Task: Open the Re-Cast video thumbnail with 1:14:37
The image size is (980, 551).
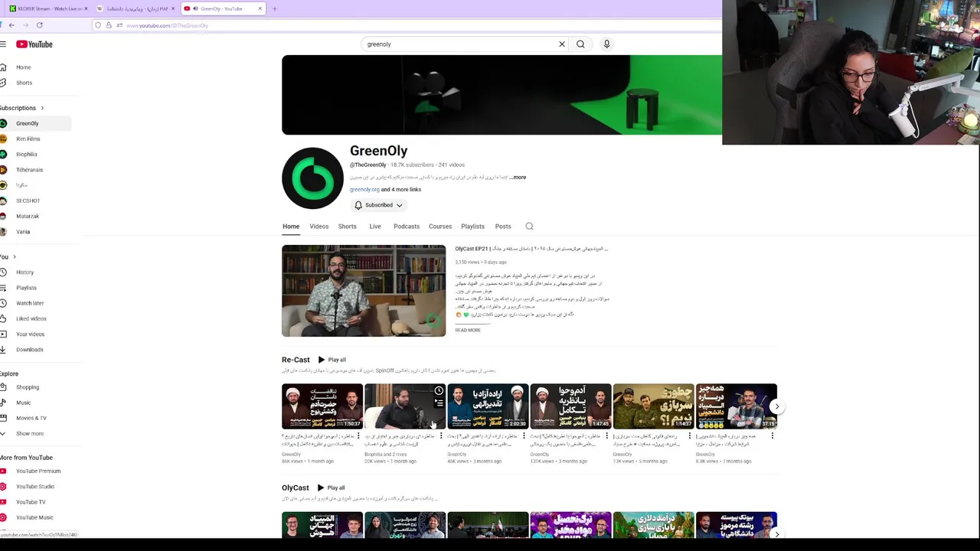Action: point(653,406)
